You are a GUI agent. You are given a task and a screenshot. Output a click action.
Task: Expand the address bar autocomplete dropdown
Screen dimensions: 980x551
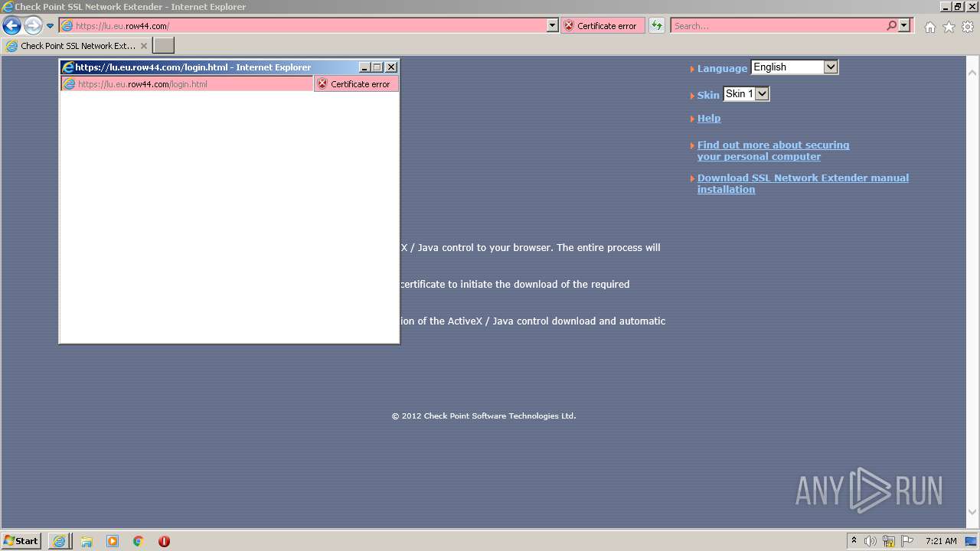pos(553,25)
